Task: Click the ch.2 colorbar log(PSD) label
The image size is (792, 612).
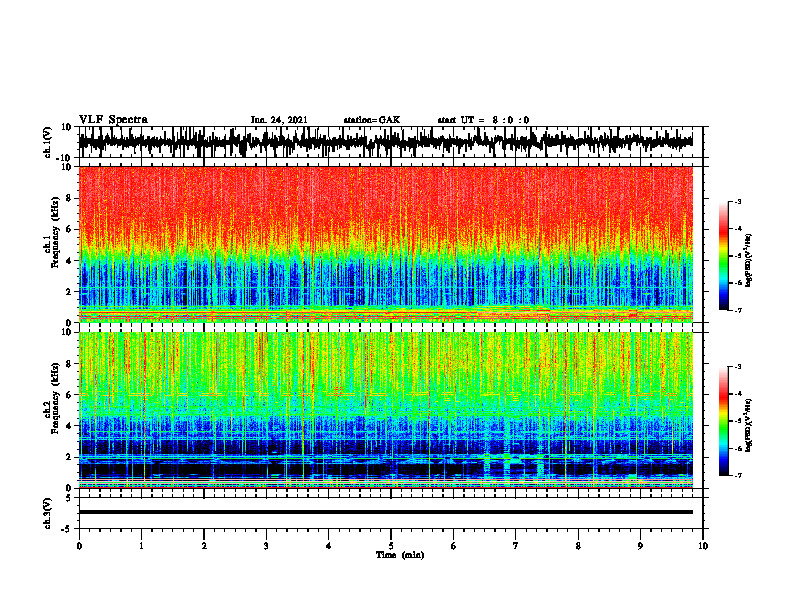Action: tap(749, 425)
